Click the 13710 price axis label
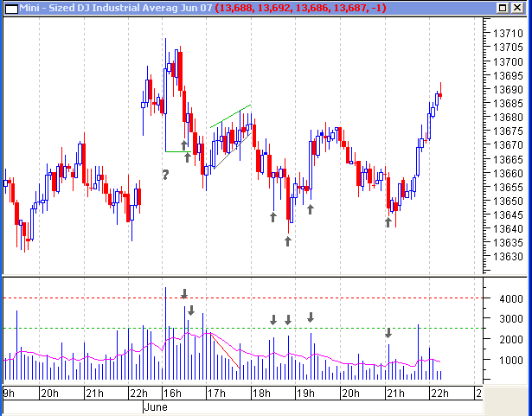This screenshot has height=416, width=532. pyautogui.click(x=508, y=34)
